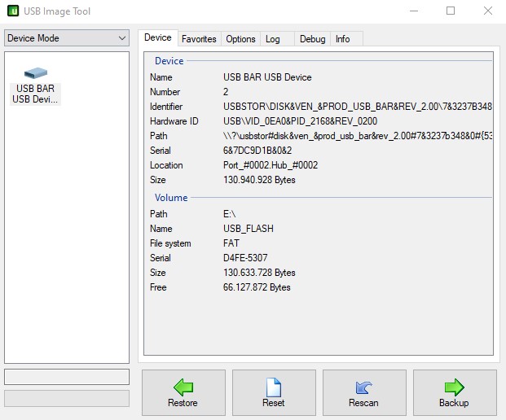Image resolution: width=506 pixels, height=420 pixels.
Task: Open the Device Mode dropdown
Action: (67, 38)
